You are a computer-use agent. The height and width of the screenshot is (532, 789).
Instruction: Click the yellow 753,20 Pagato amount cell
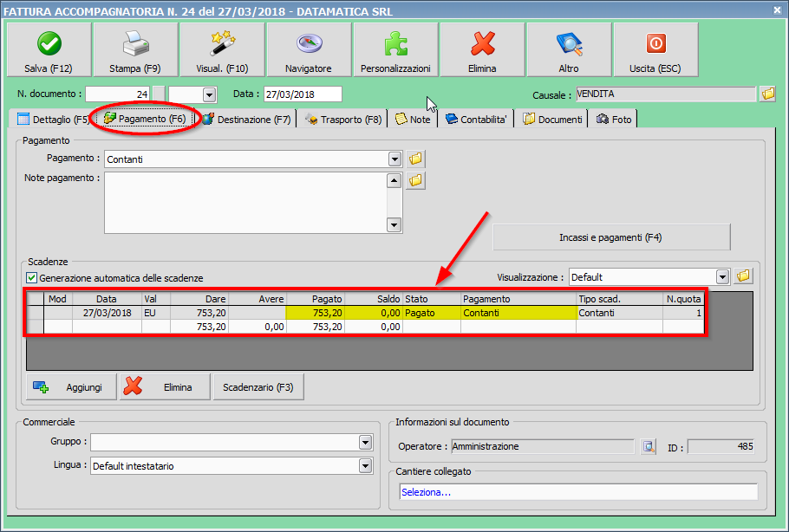click(316, 313)
